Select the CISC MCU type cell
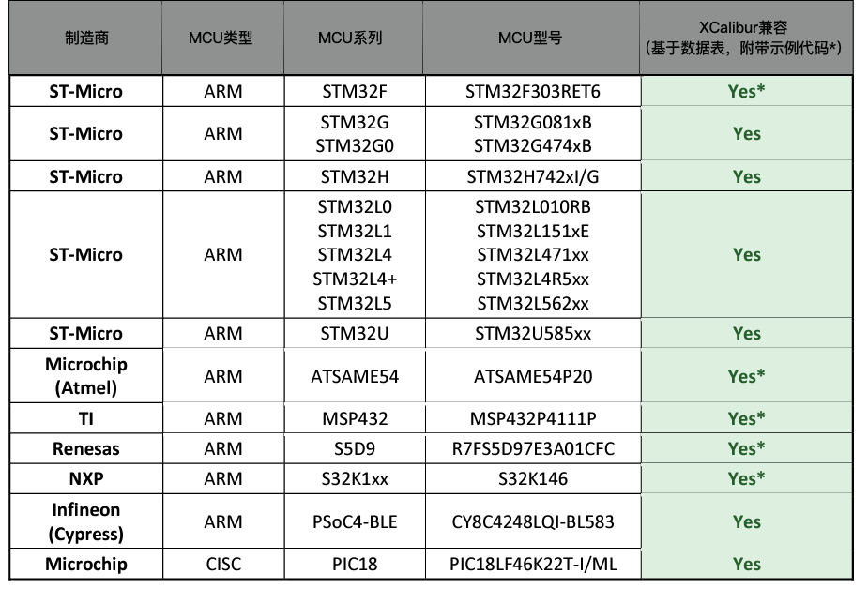 223,564
